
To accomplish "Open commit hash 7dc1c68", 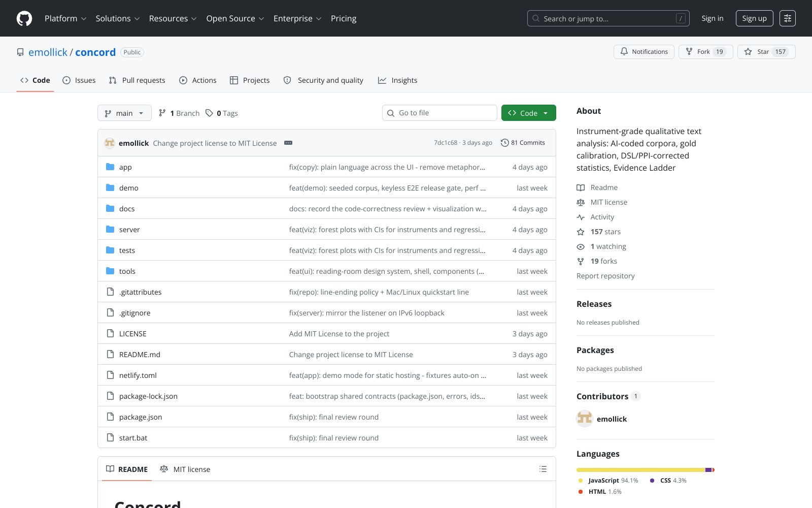I will (446, 143).
